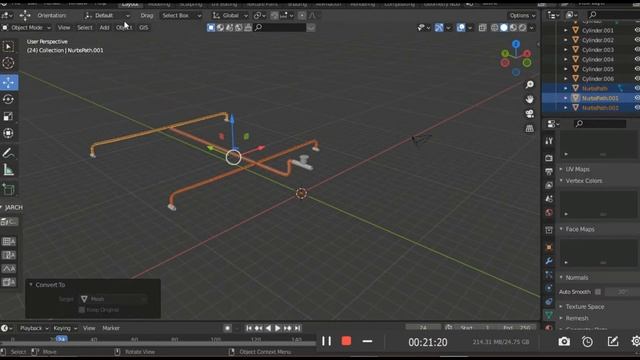640x360 pixels.
Task: Open the timeline Marker menu
Action: click(111, 328)
